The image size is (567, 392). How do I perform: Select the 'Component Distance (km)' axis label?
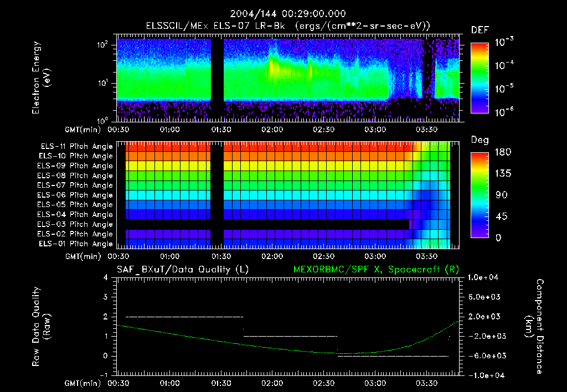(534, 327)
